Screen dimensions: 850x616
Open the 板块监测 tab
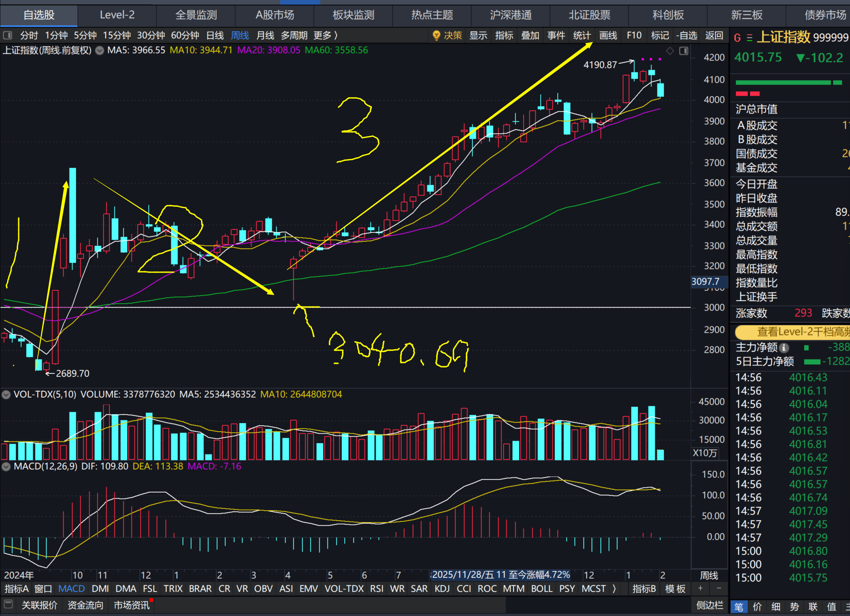(353, 15)
